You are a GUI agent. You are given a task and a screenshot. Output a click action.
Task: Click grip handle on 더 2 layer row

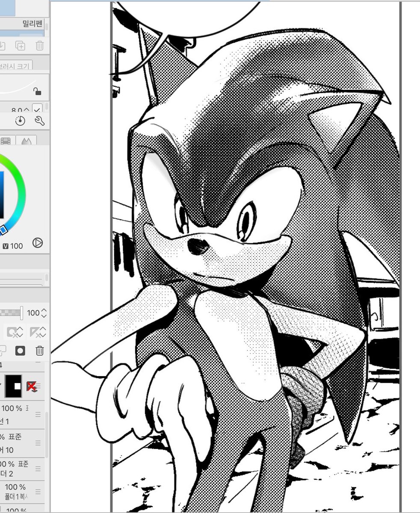[38, 469]
